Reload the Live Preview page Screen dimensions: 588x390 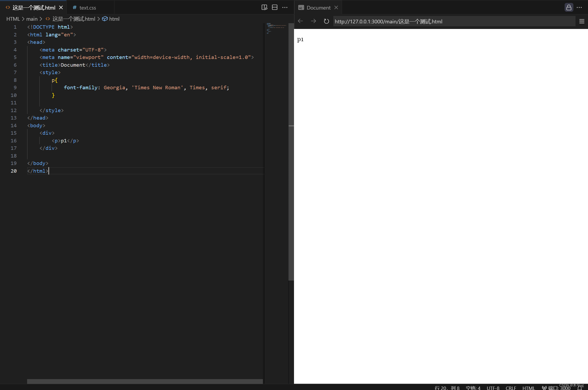click(x=326, y=21)
